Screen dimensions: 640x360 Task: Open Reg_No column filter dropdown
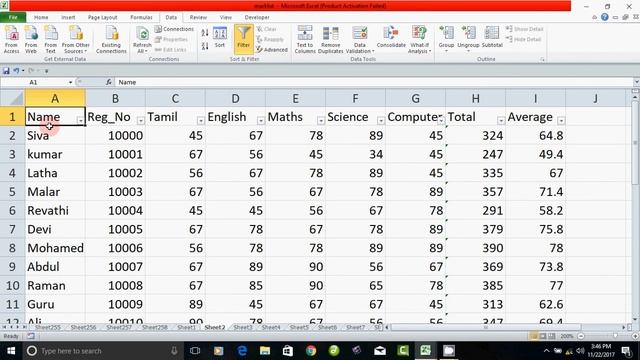point(140,120)
